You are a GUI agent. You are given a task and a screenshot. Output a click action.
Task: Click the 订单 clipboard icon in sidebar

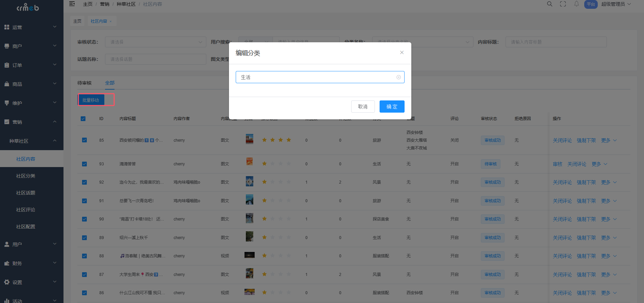click(7, 65)
